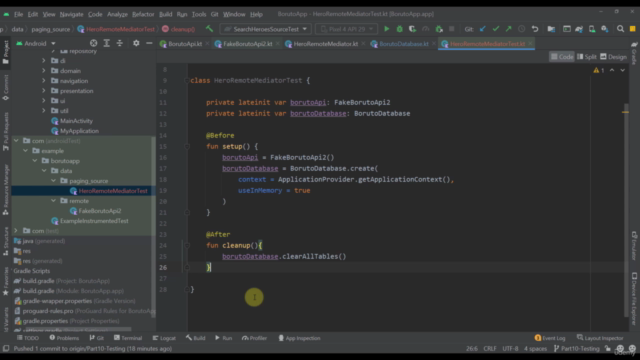640x360 pixels.
Task: Open run configuration SearchHeroesSourceTest dropdown
Action: (266, 29)
